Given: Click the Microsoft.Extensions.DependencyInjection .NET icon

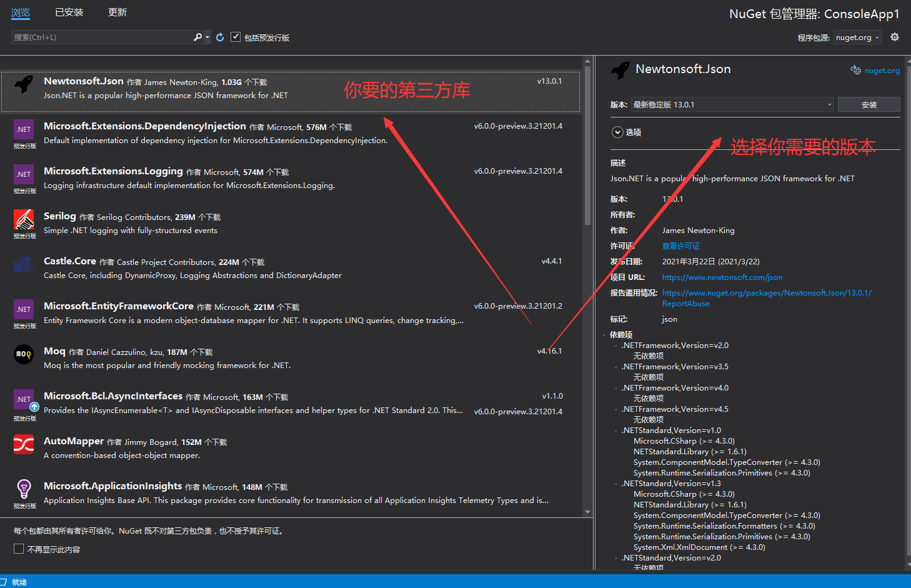Looking at the screenshot, I should [x=24, y=129].
